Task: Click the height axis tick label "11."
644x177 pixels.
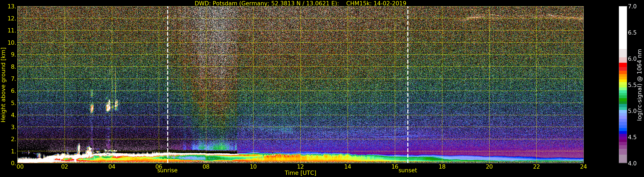Action: pyautogui.click(x=12, y=31)
